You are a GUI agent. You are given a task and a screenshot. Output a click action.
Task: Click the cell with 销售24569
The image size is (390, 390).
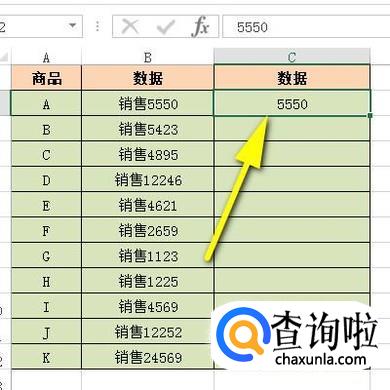click(147, 357)
